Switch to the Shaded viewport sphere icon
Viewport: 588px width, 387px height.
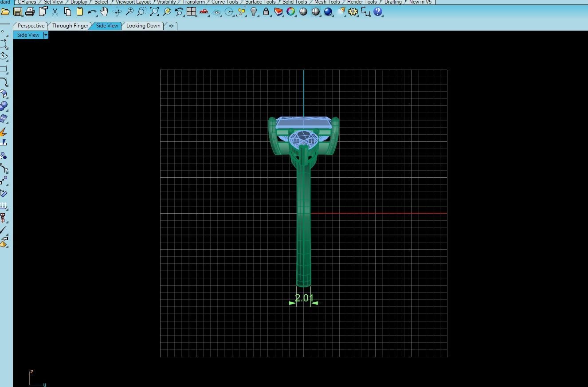[x=303, y=12]
